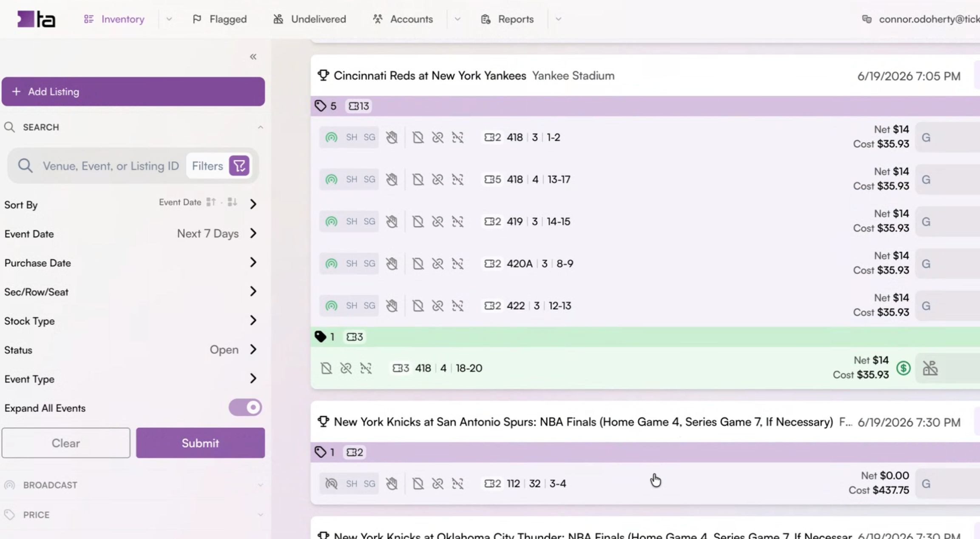Click hand hold icon on 419 listing
This screenshot has width=980, height=539.
(392, 222)
